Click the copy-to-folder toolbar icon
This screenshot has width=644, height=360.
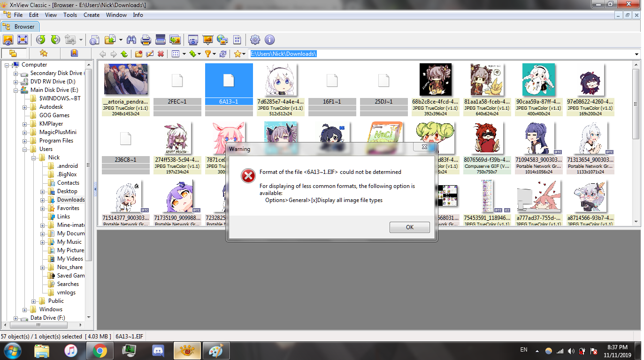coord(110,40)
